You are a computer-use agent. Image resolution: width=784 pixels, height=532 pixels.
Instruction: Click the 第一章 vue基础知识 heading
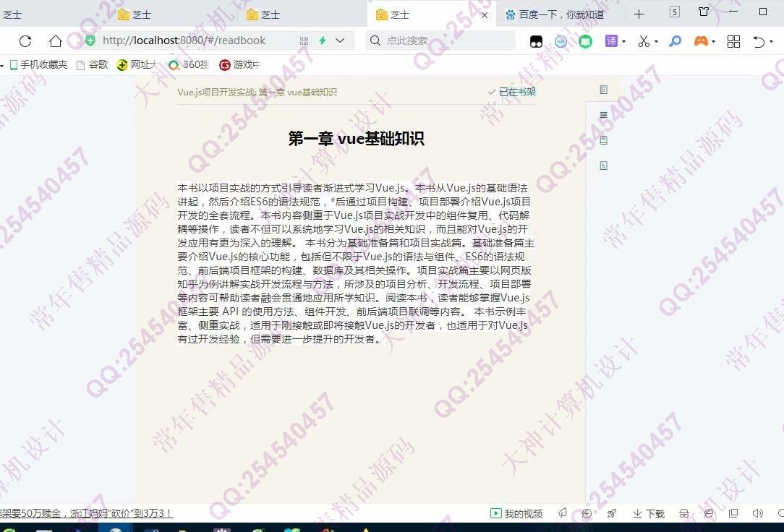click(356, 138)
